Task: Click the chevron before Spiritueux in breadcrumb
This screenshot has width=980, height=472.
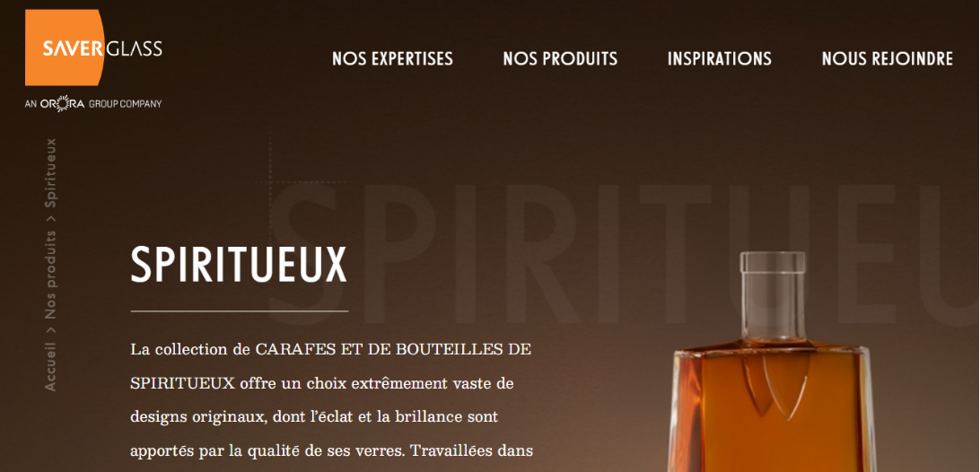Action: click(50, 219)
